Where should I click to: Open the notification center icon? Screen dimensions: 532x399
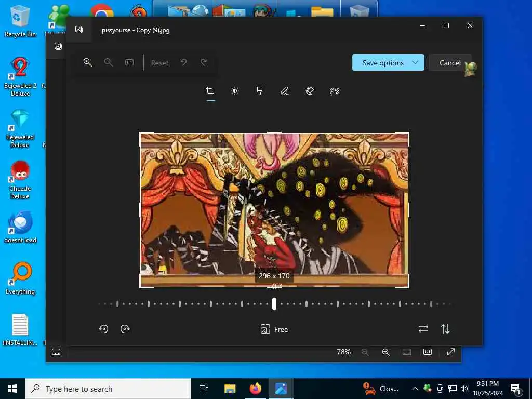[516, 389]
